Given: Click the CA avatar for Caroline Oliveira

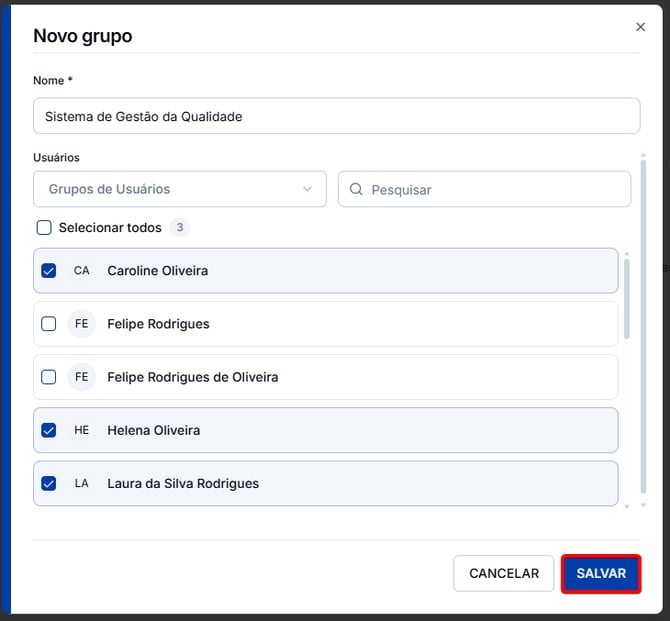Looking at the screenshot, I should (81, 271).
